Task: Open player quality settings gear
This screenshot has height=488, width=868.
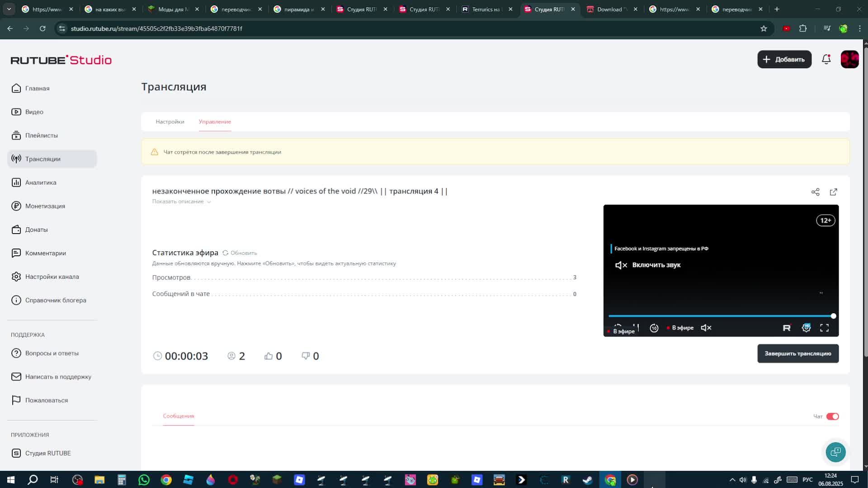Action: 806,328
